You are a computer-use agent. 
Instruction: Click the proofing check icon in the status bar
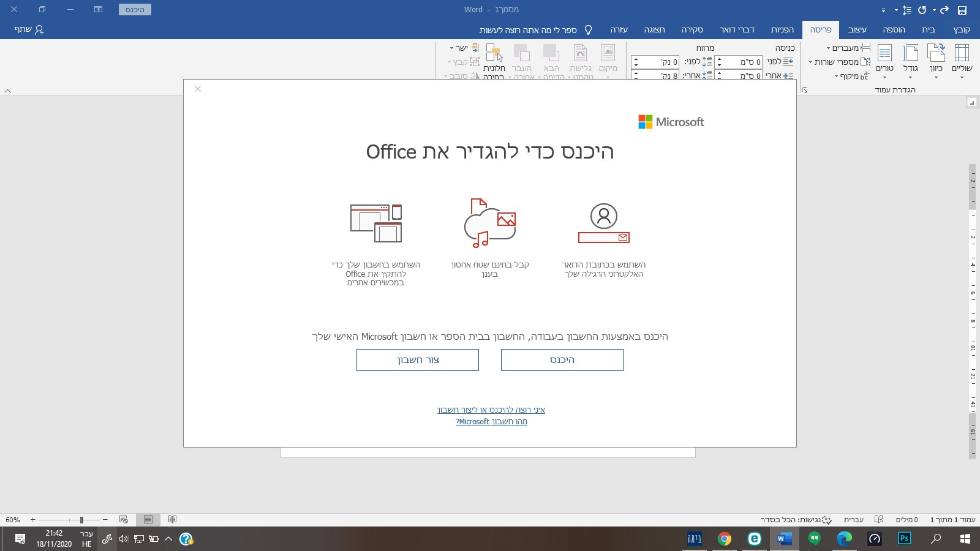tap(879, 520)
